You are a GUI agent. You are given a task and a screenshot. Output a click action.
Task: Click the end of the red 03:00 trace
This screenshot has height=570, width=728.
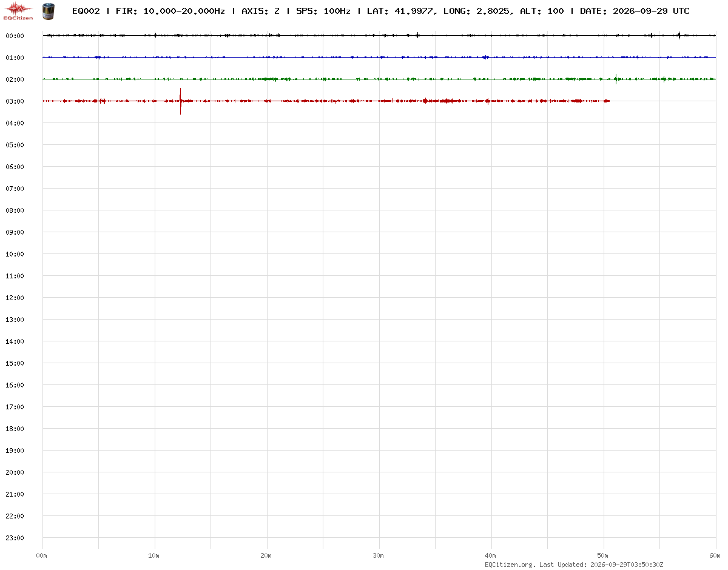608,101
